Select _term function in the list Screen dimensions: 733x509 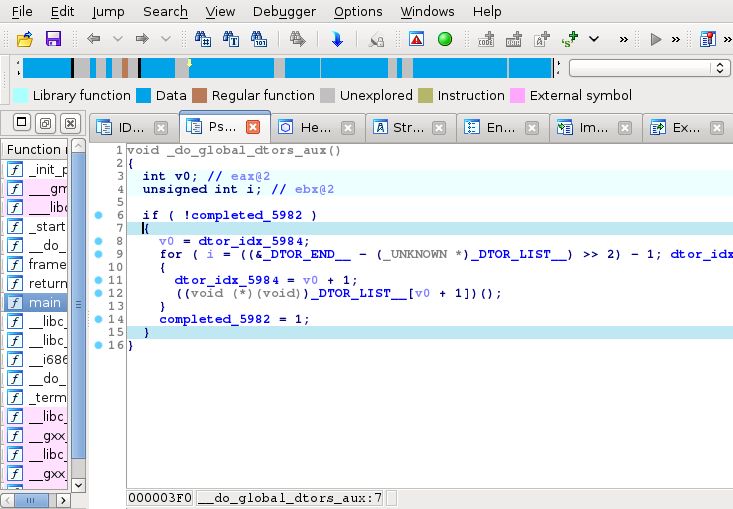pos(36,397)
